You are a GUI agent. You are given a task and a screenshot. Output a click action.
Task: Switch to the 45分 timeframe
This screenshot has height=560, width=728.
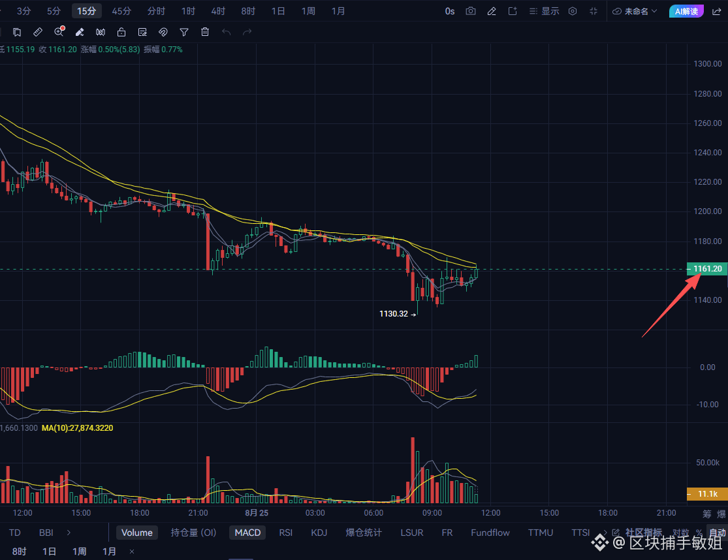pyautogui.click(x=121, y=11)
